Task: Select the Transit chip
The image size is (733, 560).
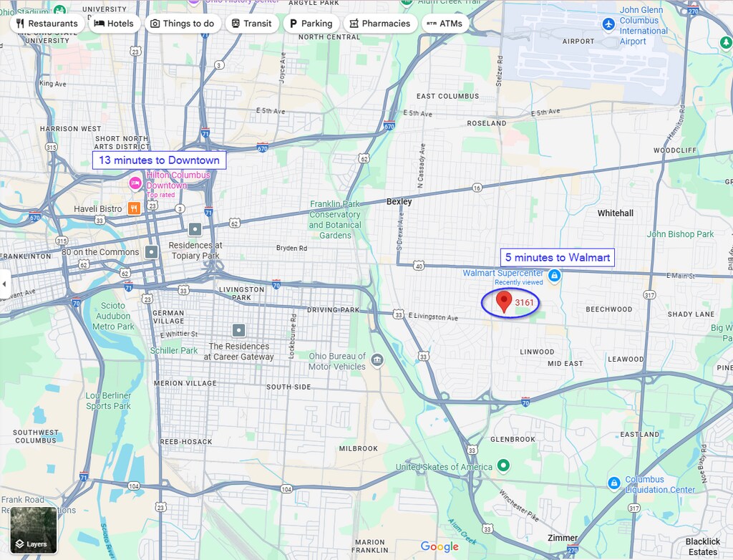Action: pyautogui.click(x=251, y=24)
